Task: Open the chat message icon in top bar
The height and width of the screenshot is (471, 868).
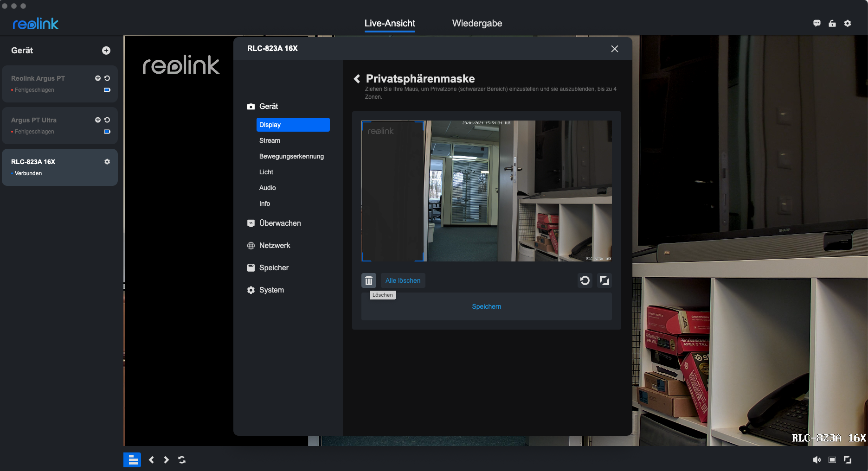Action: pos(817,23)
